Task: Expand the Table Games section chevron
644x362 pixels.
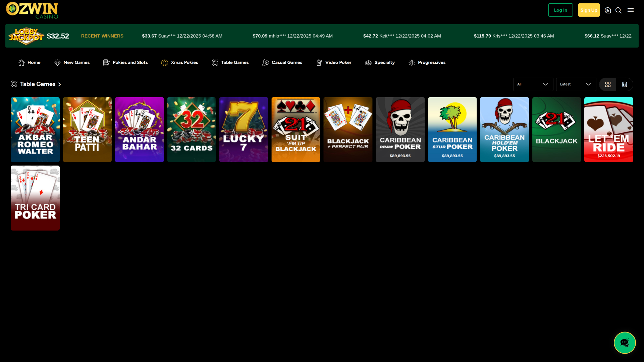Action: [x=60, y=84]
